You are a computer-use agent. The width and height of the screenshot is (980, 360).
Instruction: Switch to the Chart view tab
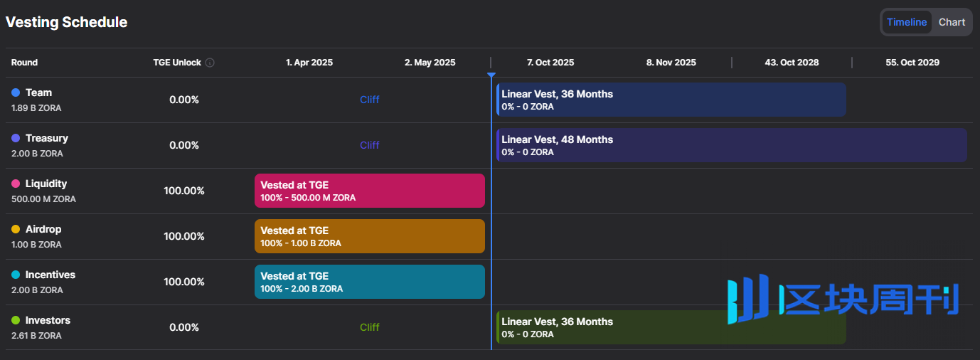952,22
